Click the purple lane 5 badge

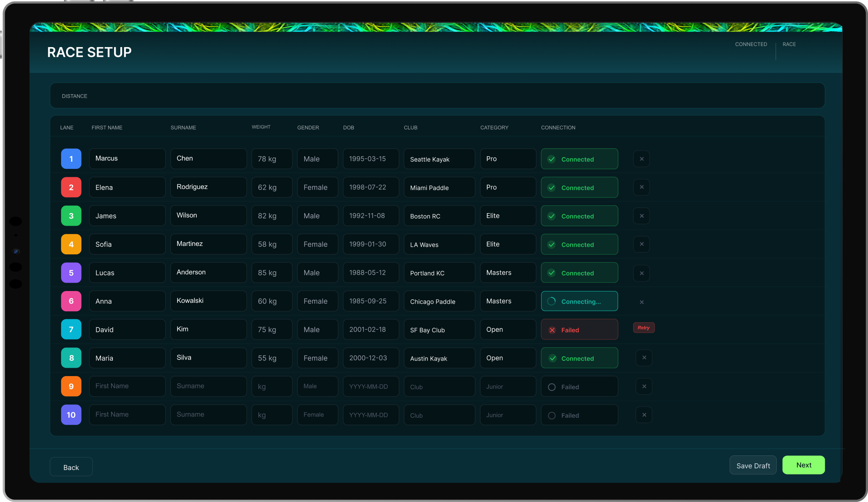(71, 272)
